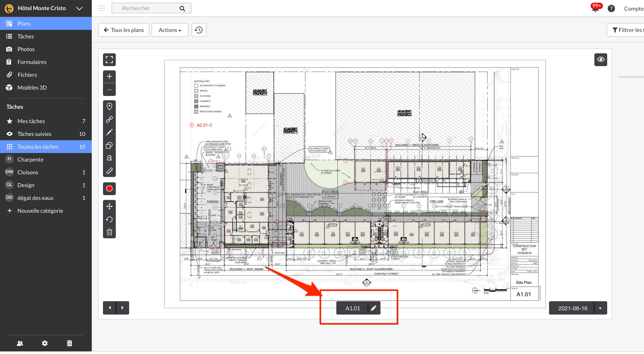Select the ruler measurement tool
This screenshot has height=354, width=644.
click(x=109, y=171)
